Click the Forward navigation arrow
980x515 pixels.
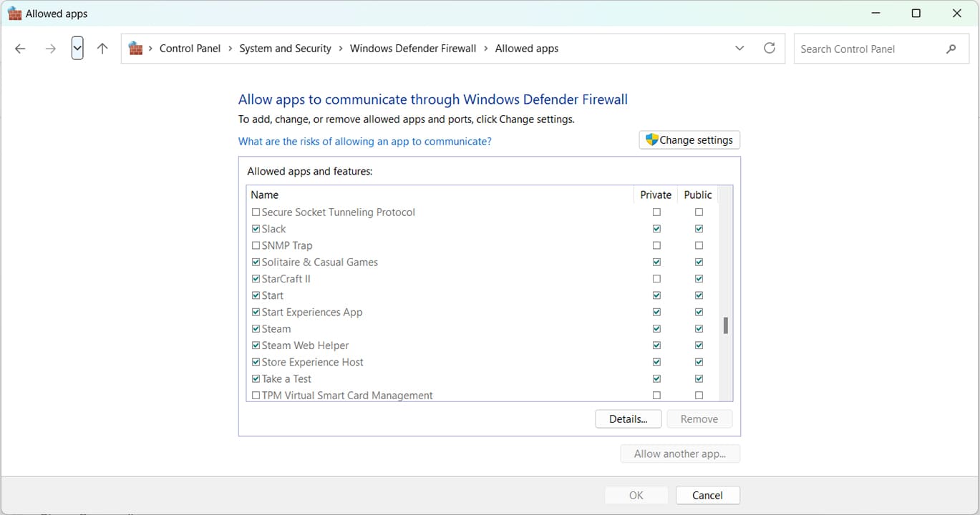(x=50, y=49)
